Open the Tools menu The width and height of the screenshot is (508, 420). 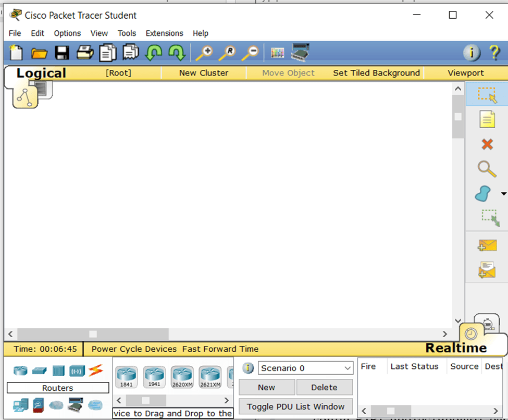127,33
